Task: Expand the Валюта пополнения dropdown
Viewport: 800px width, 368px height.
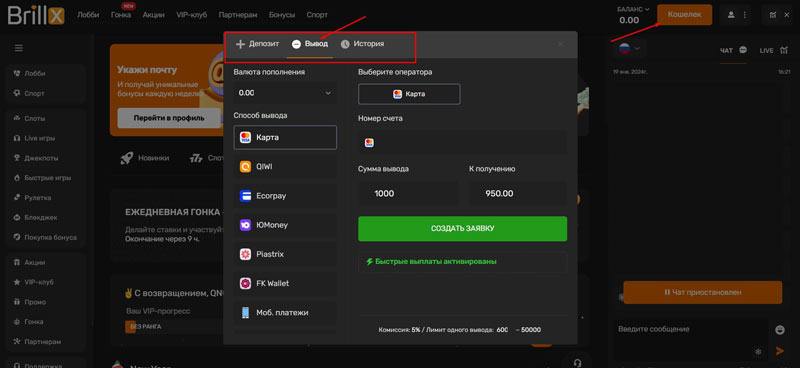Action: coord(285,93)
